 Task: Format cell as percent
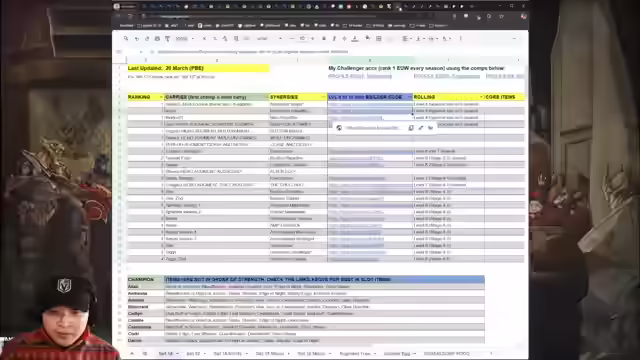coord(215,38)
